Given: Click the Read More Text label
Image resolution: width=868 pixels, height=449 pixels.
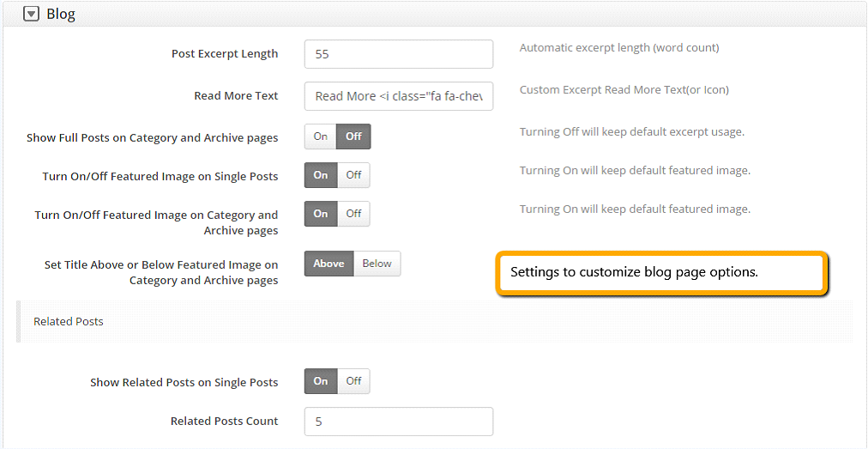Looking at the screenshot, I should point(237,96).
